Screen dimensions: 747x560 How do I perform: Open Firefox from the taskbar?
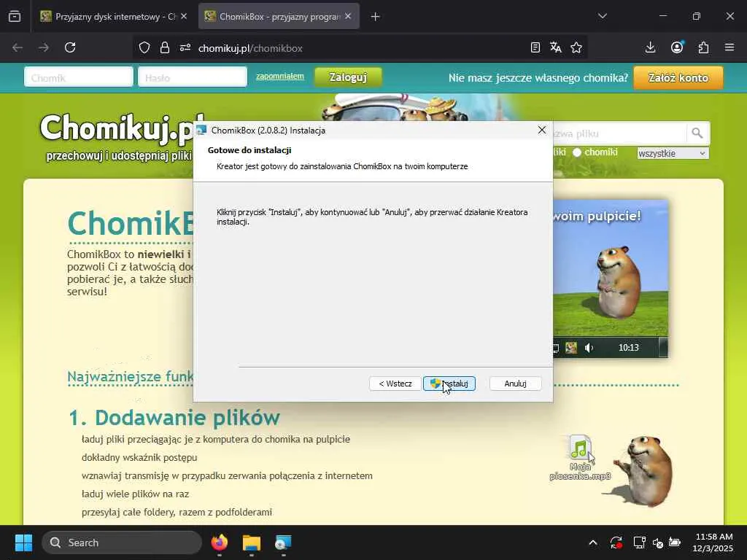click(x=220, y=542)
